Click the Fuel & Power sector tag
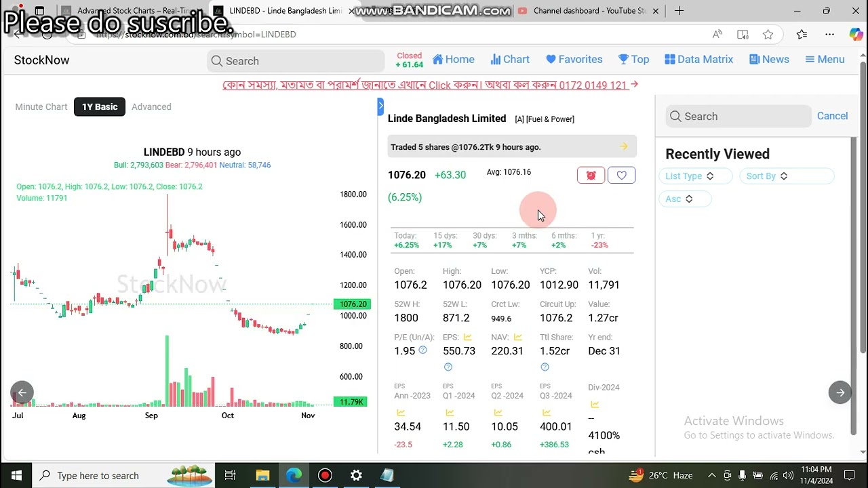 click(550, 119)
